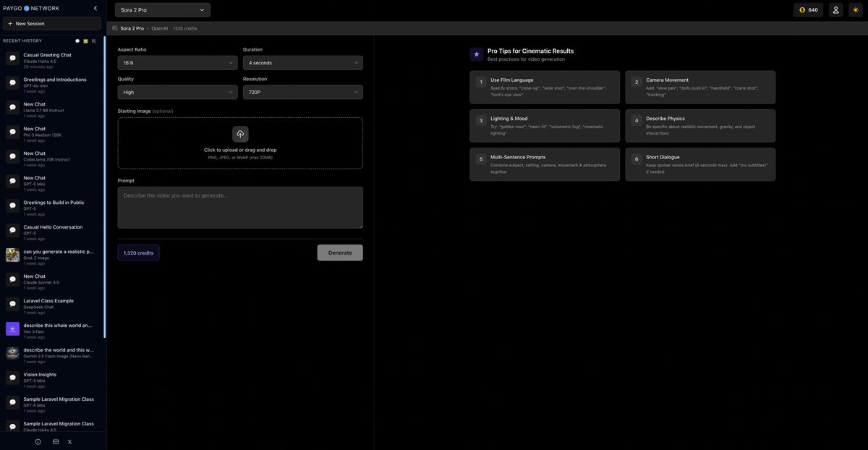Click chat icon of Casual Hello Conversation
The height and width of the screenshot is (450, 868).
(x=12, y=230)
